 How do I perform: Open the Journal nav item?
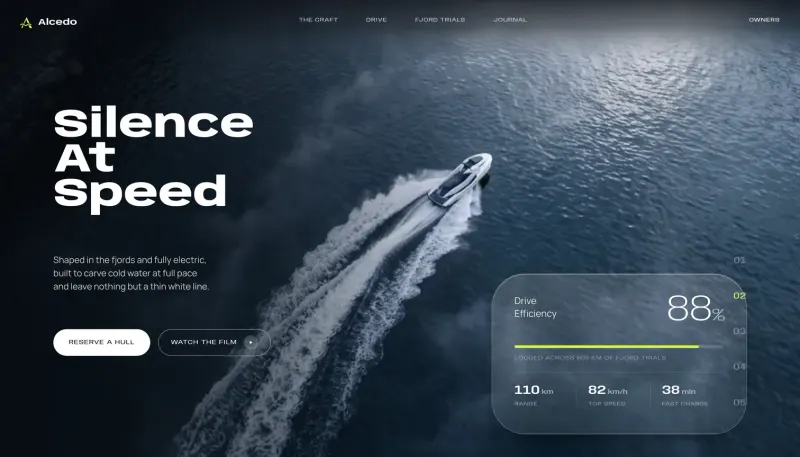(x=510, y=20)
